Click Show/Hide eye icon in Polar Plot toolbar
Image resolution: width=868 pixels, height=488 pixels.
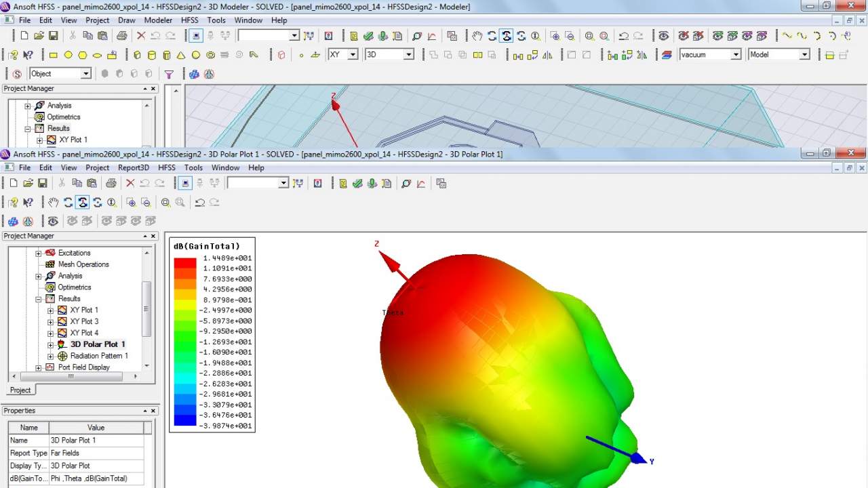click(x=53, y=221)
